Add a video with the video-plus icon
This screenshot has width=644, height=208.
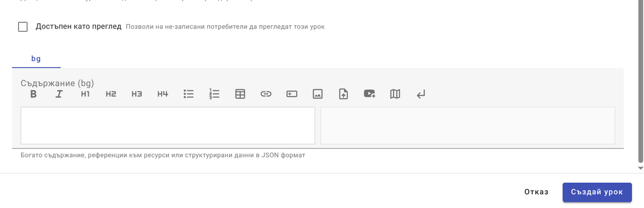[x=369, y=94]
